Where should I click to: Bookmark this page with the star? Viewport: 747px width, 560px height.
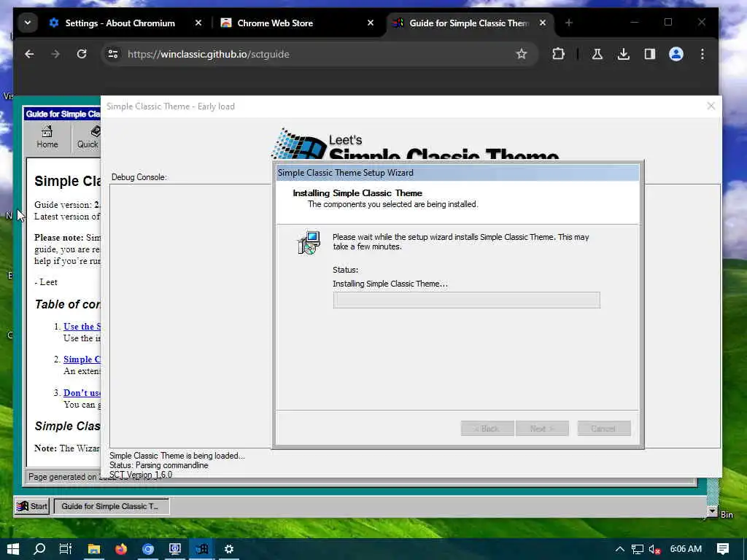point(521,54)
